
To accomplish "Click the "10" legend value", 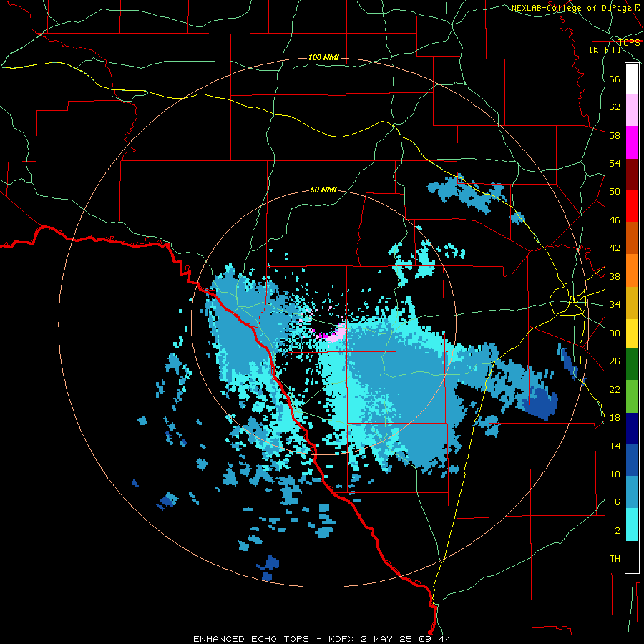I will pos(615,474).
